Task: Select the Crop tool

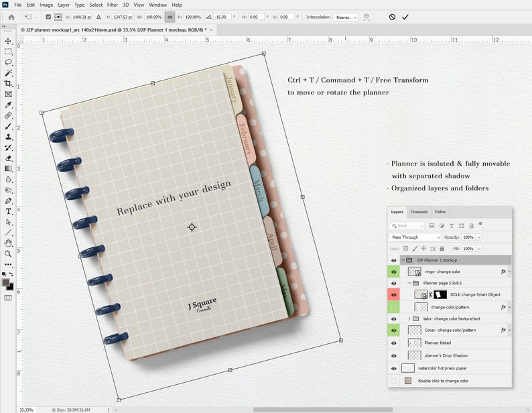Action: click(x=8, y=84)
